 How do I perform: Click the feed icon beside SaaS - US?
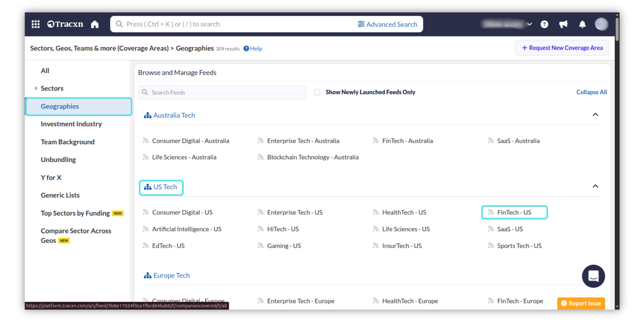tap(491, 229)
